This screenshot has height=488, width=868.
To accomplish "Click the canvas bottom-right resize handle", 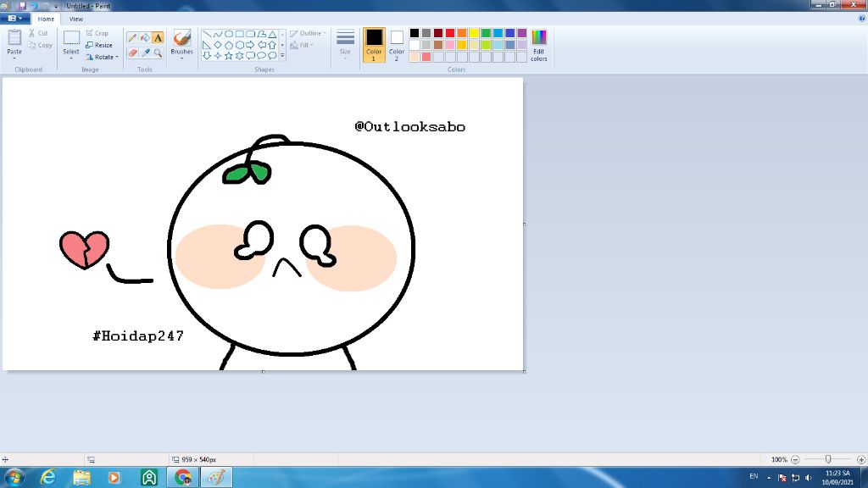I will [x=524, y=371].
